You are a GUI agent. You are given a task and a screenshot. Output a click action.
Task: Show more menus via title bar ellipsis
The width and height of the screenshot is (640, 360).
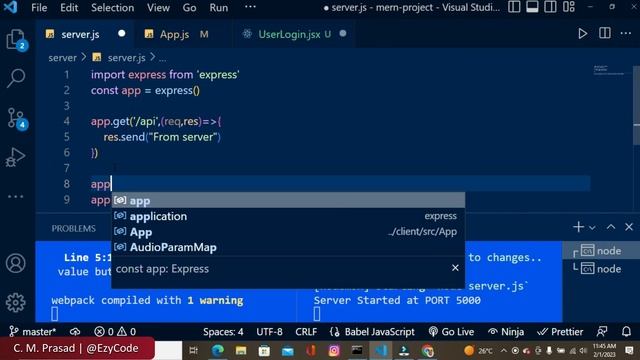[x=250, y=7]
